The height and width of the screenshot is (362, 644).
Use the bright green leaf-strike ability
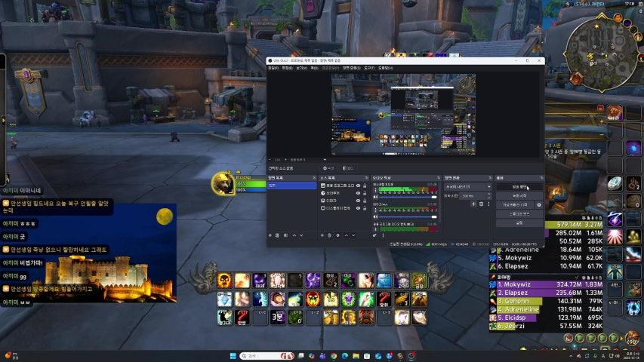click(x=366, y=299)
